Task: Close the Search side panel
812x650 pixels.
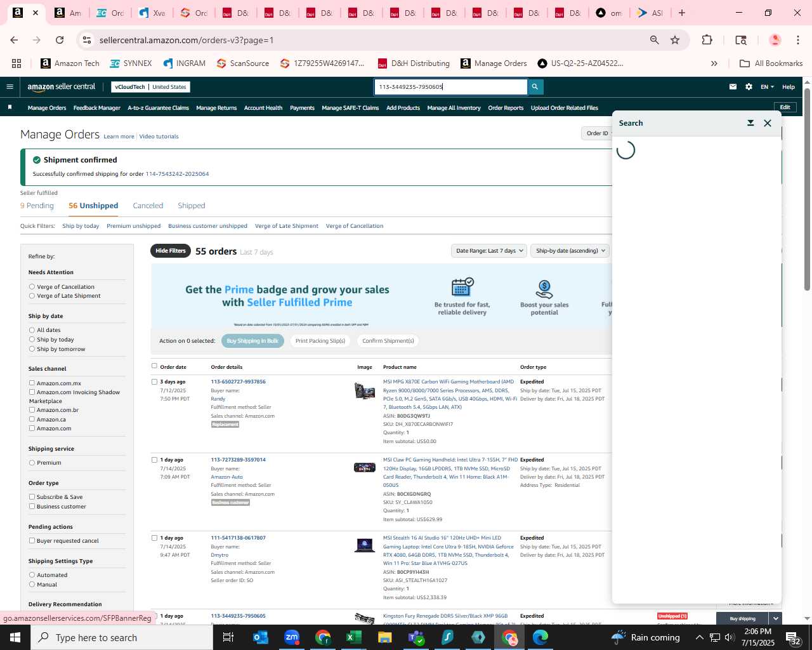Action: pyautogui.click(x=768, y=123)
